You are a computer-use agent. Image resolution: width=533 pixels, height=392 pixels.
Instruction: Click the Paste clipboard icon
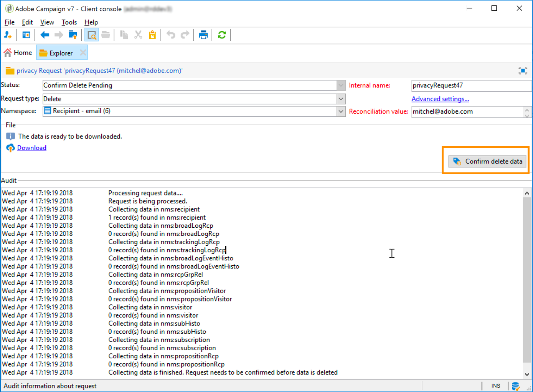tap(152, 35)
